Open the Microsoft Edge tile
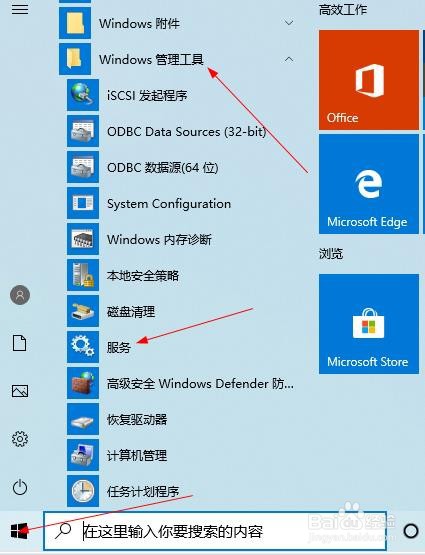 coord(369,184)
